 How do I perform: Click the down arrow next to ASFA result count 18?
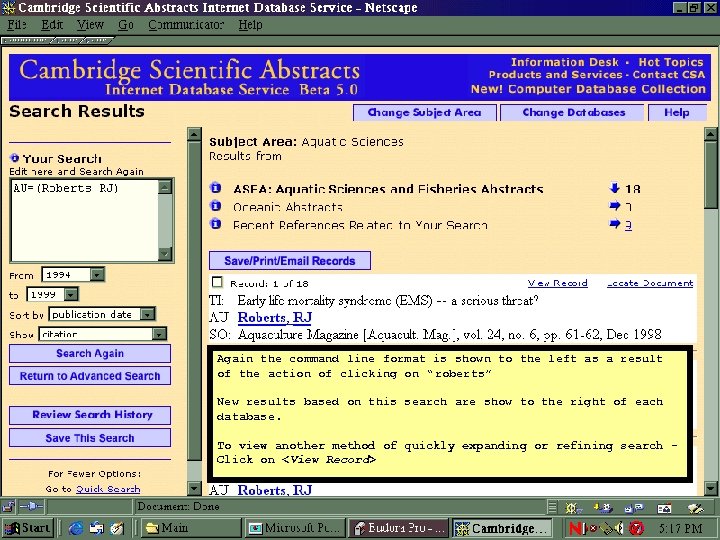[x=614, y=187]
